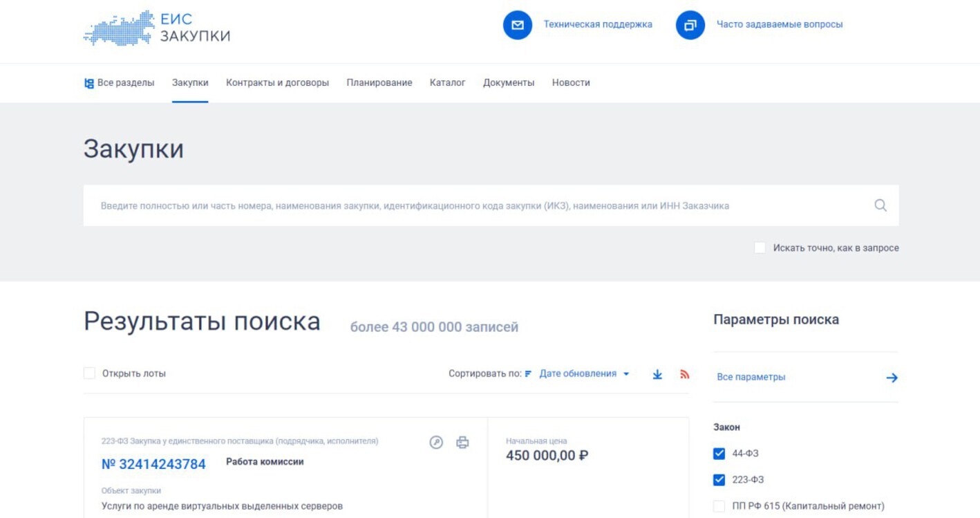The image size is (980, 518).
Task: Uncheck the 44-ФЗ law filter
Action: pos(719,454)
